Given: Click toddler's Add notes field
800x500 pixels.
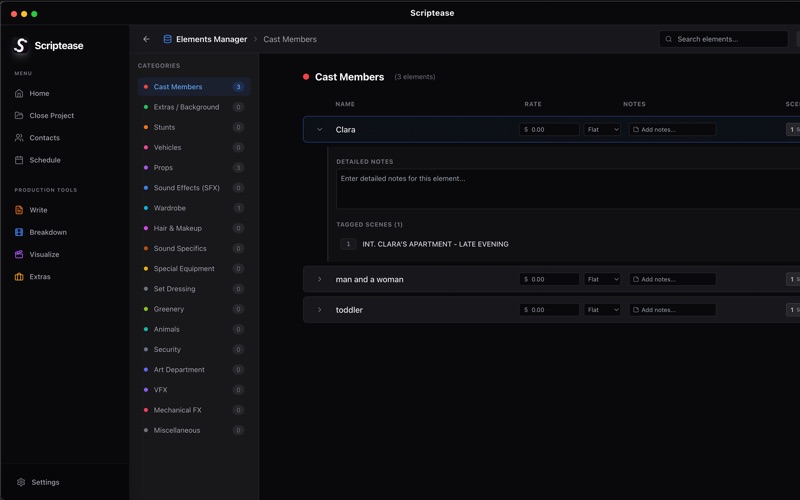Looking at the screenshot, I should point(672,310).
